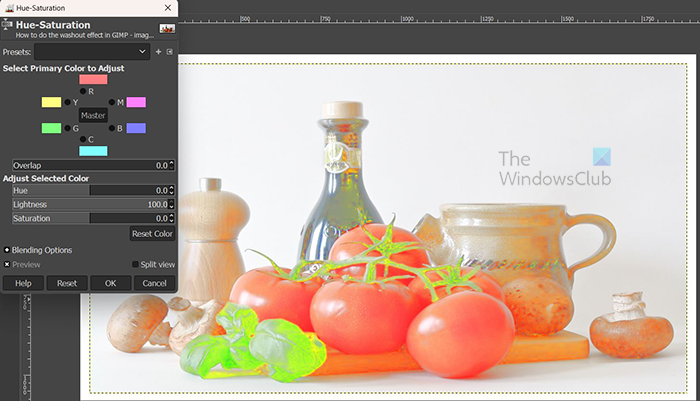Click the GIMP icon in the title bar
700x401 pixels.
(x=9, y=8)
